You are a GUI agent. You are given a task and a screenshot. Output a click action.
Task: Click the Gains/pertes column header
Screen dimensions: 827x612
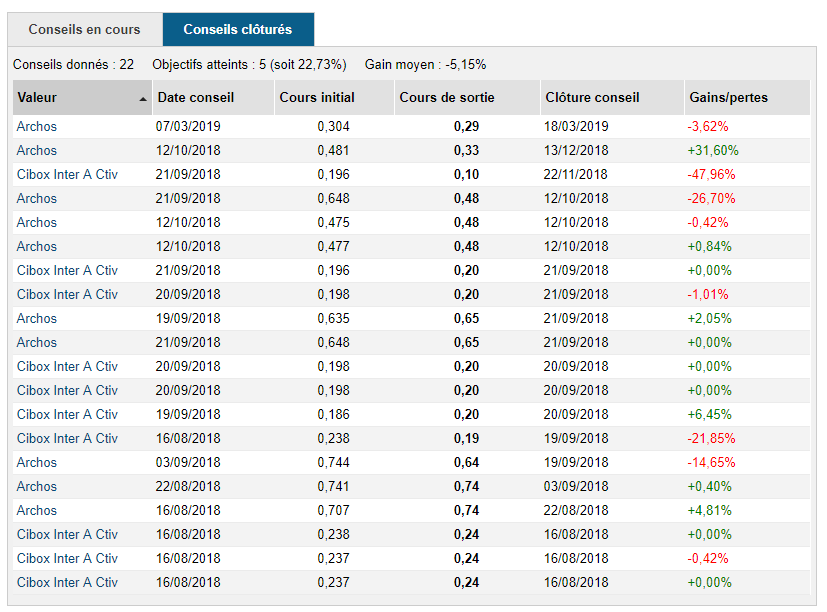point(728,98)
